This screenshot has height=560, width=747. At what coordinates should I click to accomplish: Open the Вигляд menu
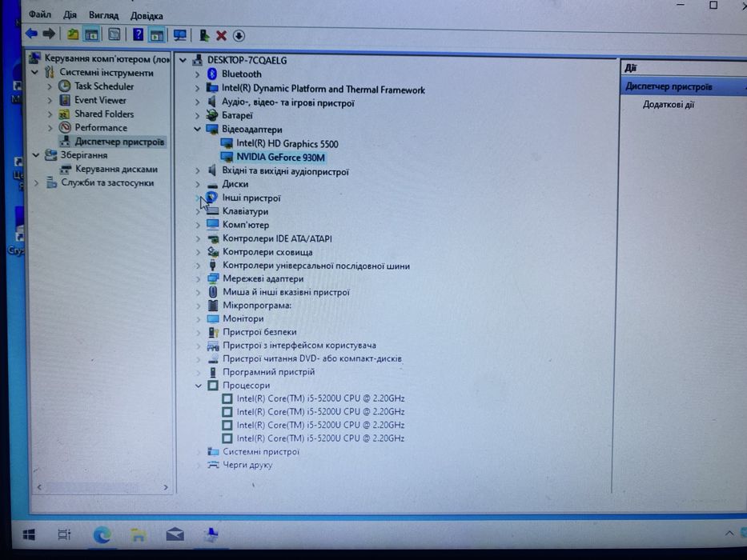[x=103, y=15]
